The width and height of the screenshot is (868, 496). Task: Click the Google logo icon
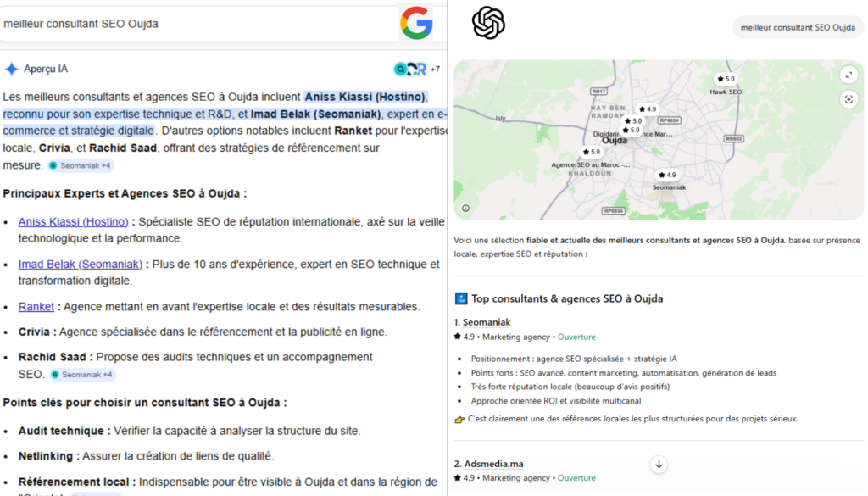(416, 23)
